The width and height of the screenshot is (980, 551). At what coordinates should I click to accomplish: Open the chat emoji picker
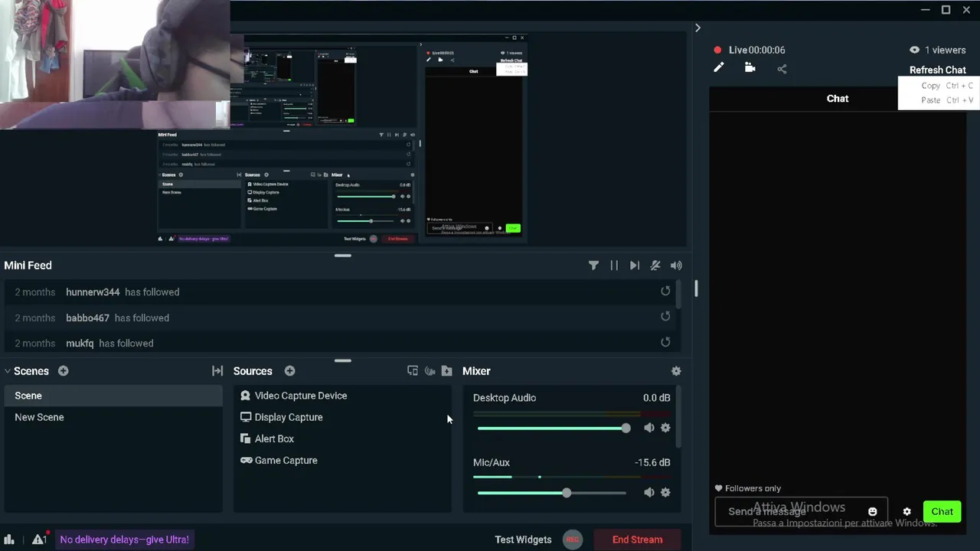[872, 512]
